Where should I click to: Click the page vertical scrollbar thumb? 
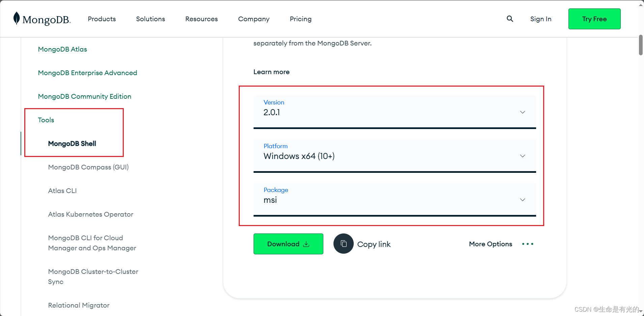[x=641, y=45]
